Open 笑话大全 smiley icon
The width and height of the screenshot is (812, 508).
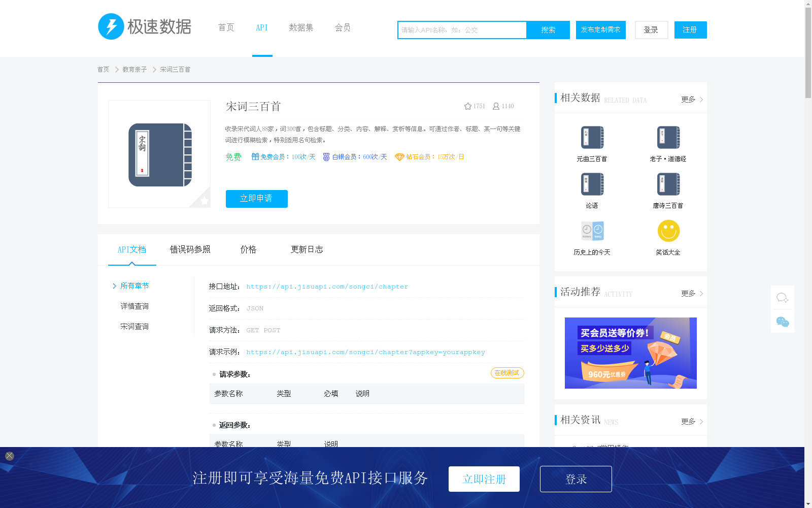pos(668,231)
